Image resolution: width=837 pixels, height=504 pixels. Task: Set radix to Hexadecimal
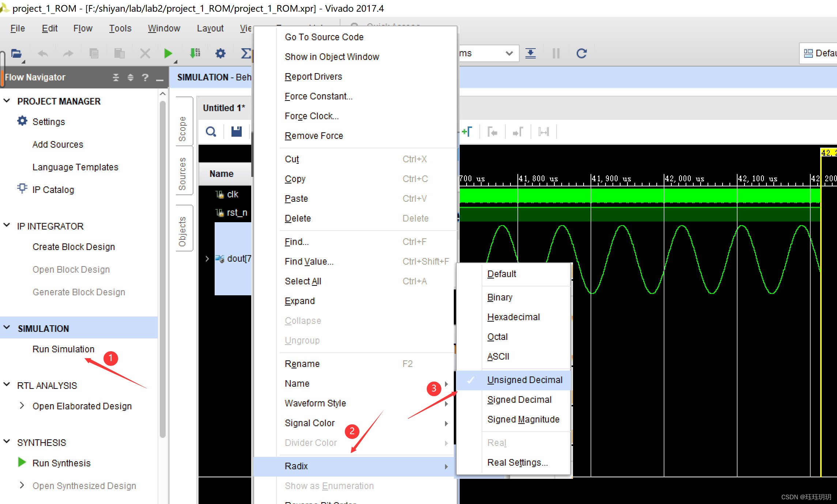point(513,317)
